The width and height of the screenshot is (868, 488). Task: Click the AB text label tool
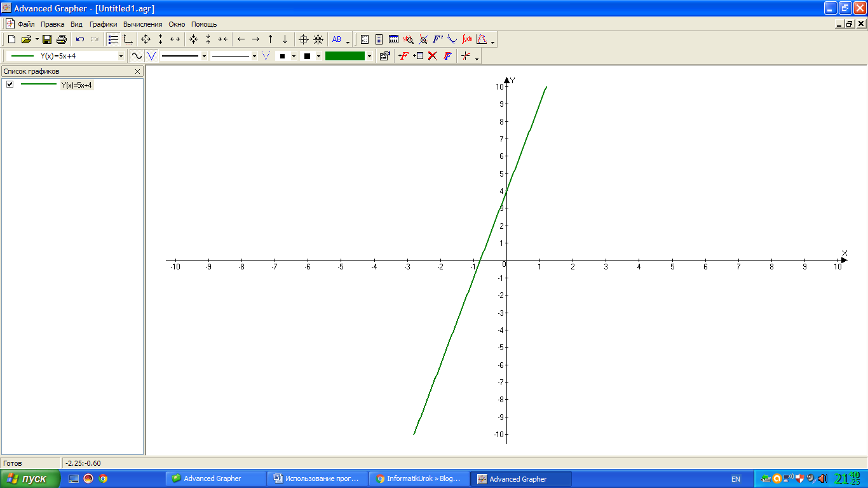[337, 39]
